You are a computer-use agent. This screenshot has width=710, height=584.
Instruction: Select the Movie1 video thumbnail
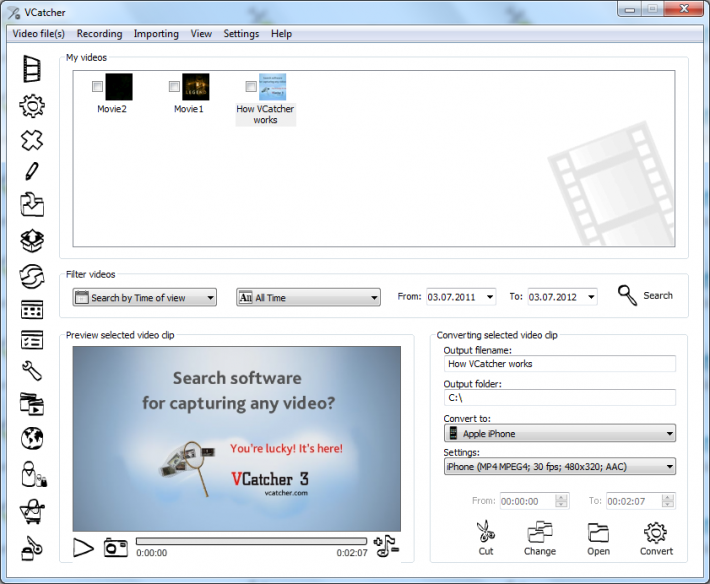[x=196, y=87]
